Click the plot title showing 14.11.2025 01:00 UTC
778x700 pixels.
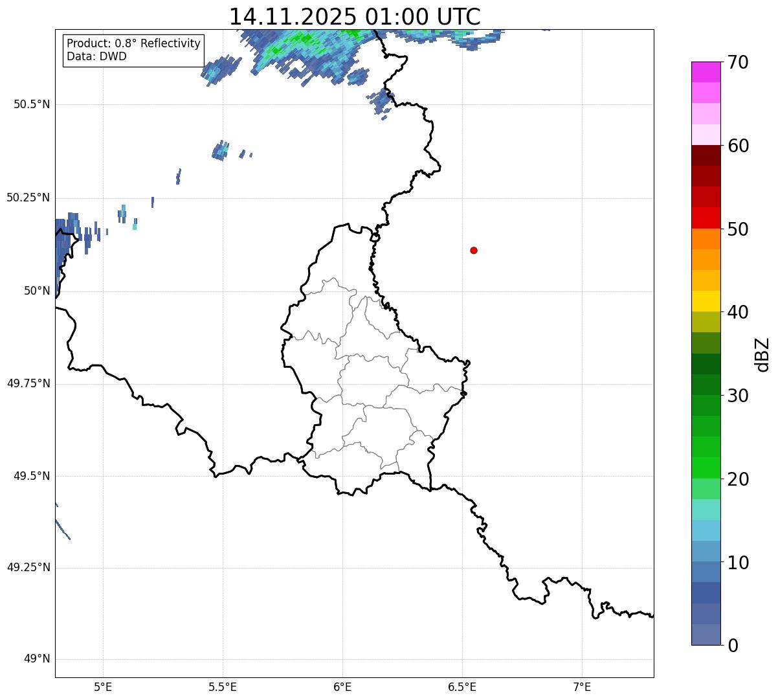point(355,17)
